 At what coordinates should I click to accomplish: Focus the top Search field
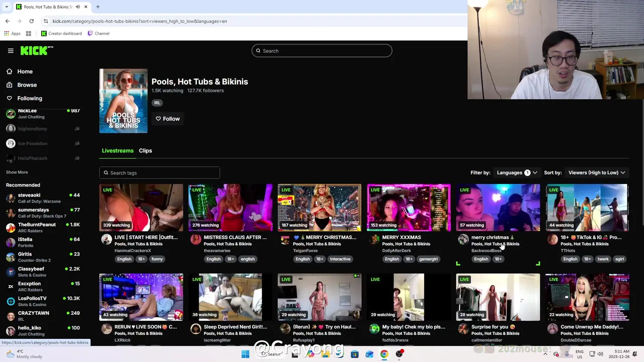321,51
